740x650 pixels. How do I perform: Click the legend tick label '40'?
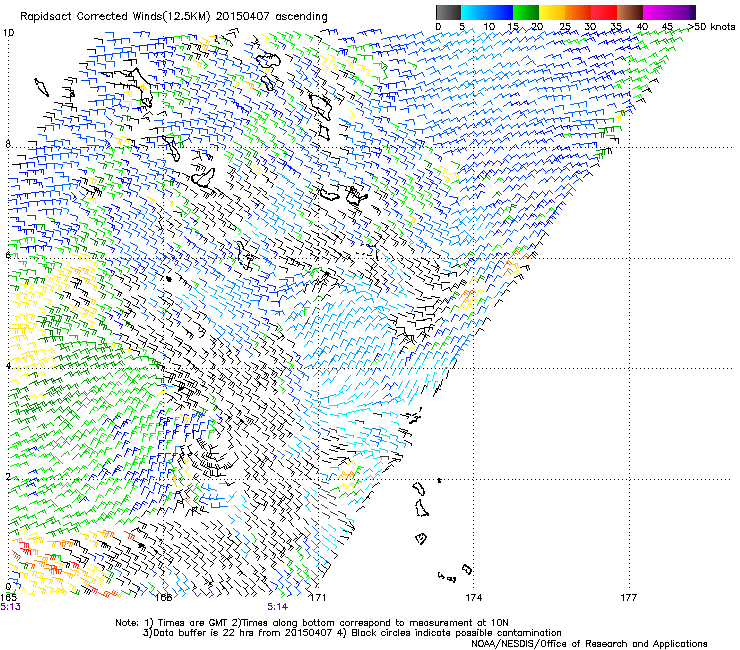642,27
